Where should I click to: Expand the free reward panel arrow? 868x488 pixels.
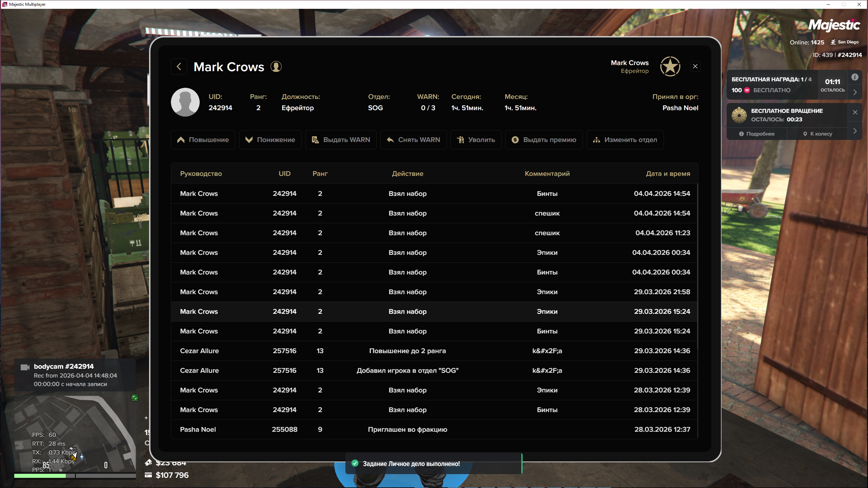click(x=855, y=92)
